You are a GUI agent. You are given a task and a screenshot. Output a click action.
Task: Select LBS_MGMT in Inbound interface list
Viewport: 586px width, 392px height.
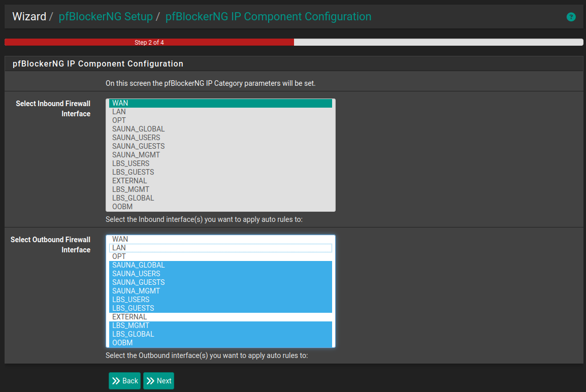point(220,189)
